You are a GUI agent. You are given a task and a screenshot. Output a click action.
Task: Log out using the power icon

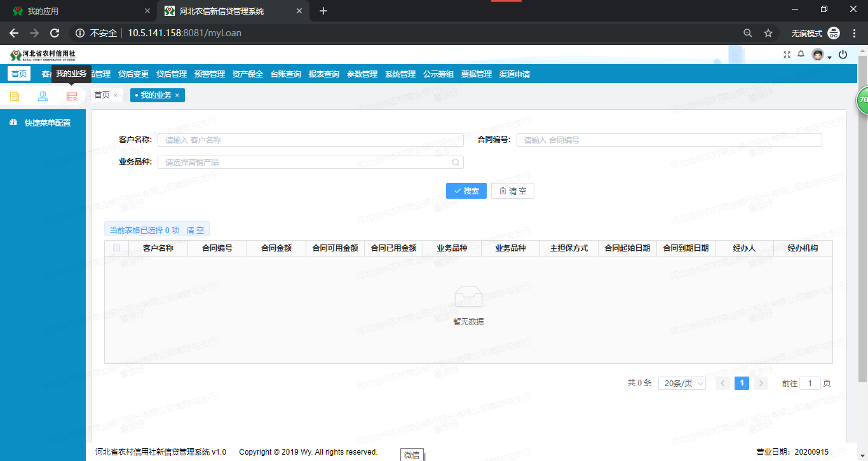[x=843, y=55]
